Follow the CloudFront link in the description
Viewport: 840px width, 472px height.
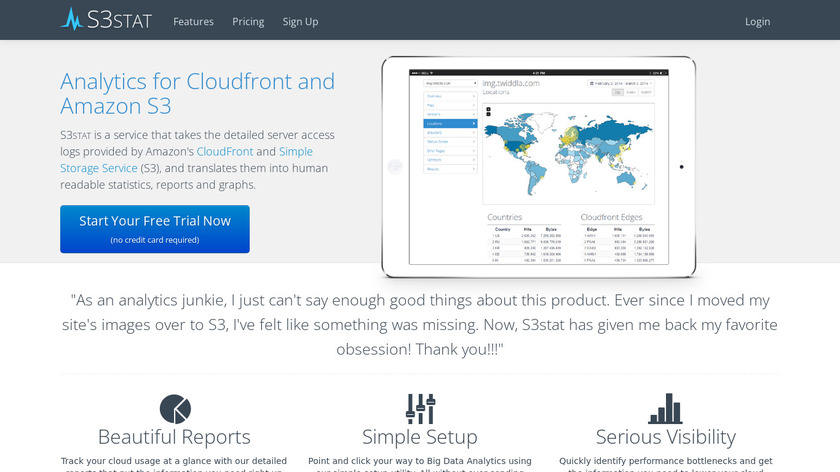coord(225,152)
